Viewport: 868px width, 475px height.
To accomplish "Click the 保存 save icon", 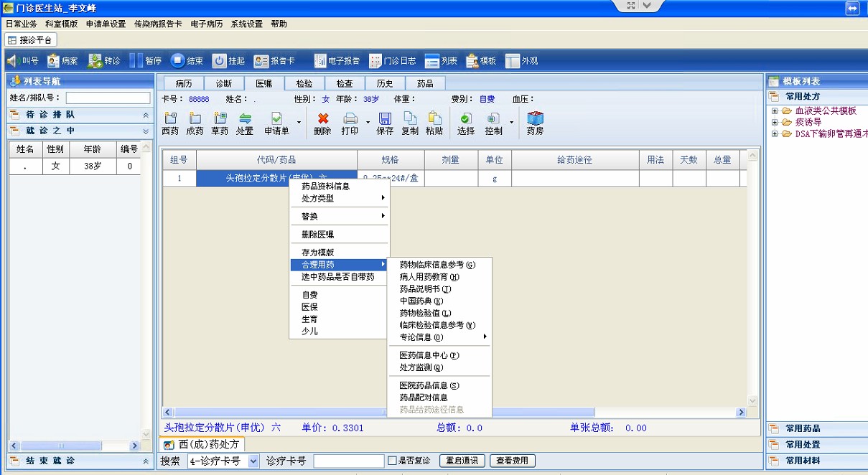I will click(x=385, y=119).
